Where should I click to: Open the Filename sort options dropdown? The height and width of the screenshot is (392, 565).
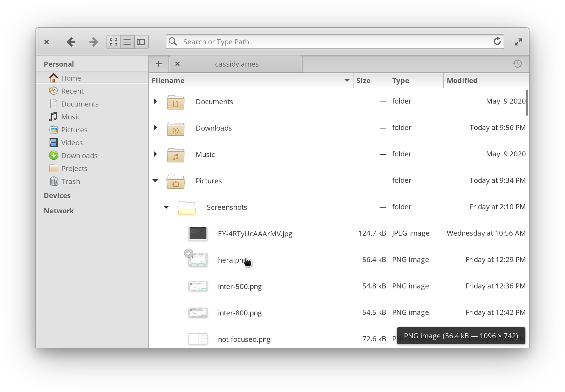pyautogui.click(x=346, y=80)
